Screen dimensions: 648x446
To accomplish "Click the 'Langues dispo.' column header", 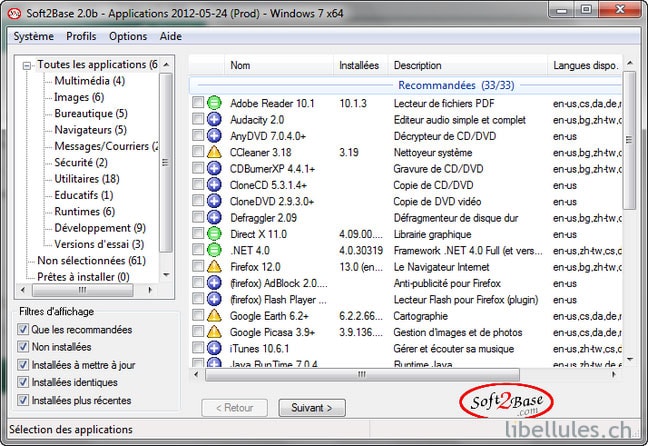I will 585,65.
